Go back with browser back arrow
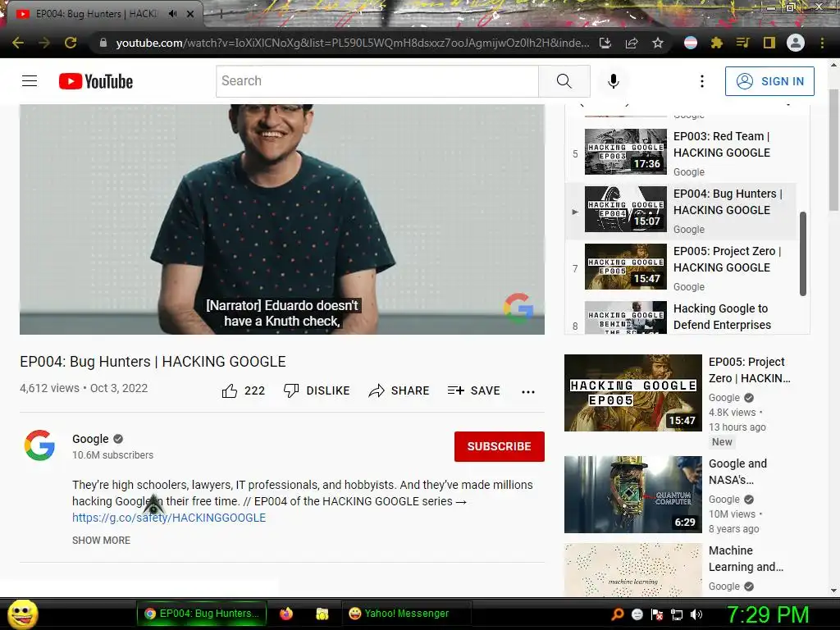840x630 pixels. [x=18, y=43]
